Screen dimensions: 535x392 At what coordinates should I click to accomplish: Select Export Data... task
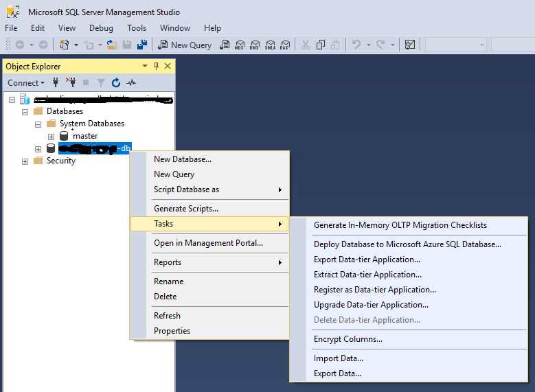409,373
